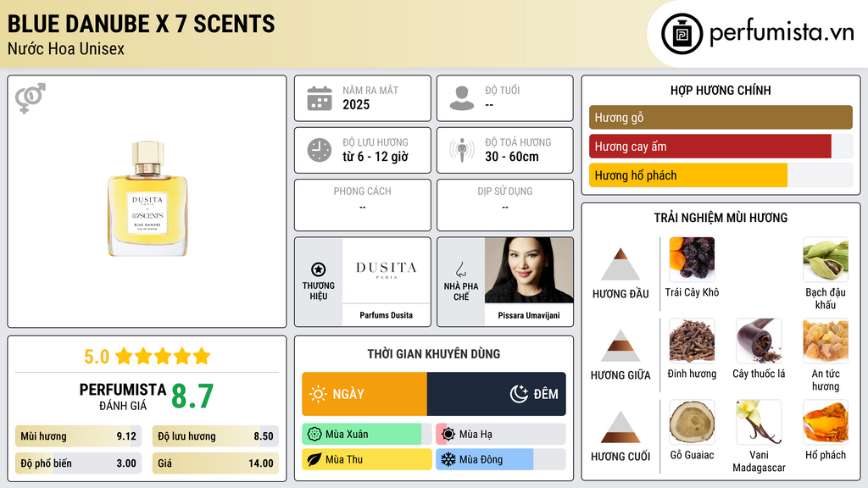Select the Đêm time-of-day segment
868x488 pixels.
(497, 394)
